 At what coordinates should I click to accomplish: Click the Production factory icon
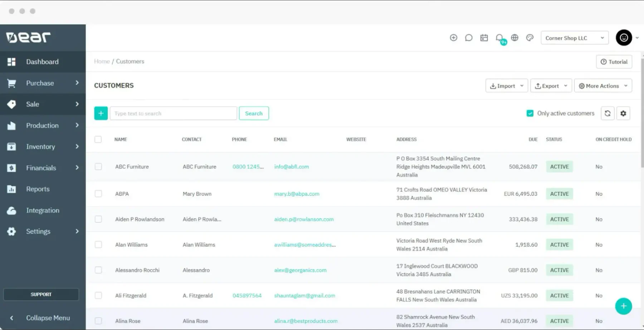tap(11, 126)
